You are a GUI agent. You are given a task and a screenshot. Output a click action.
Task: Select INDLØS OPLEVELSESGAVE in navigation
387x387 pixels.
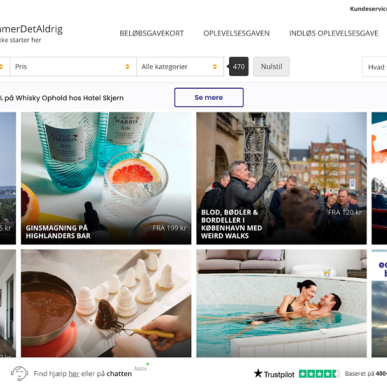click(334, 33)
